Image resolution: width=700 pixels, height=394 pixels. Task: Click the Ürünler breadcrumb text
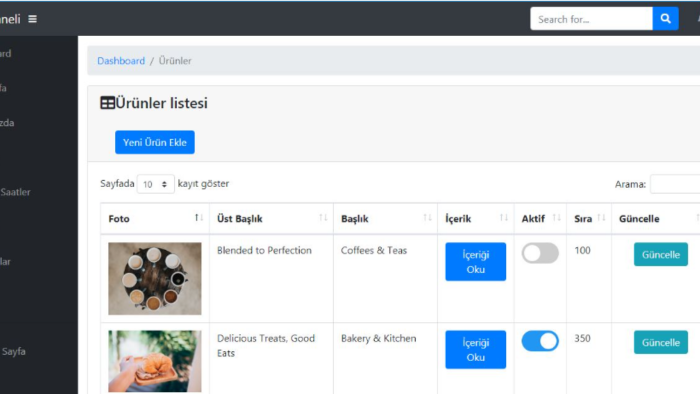coord(175,61)
